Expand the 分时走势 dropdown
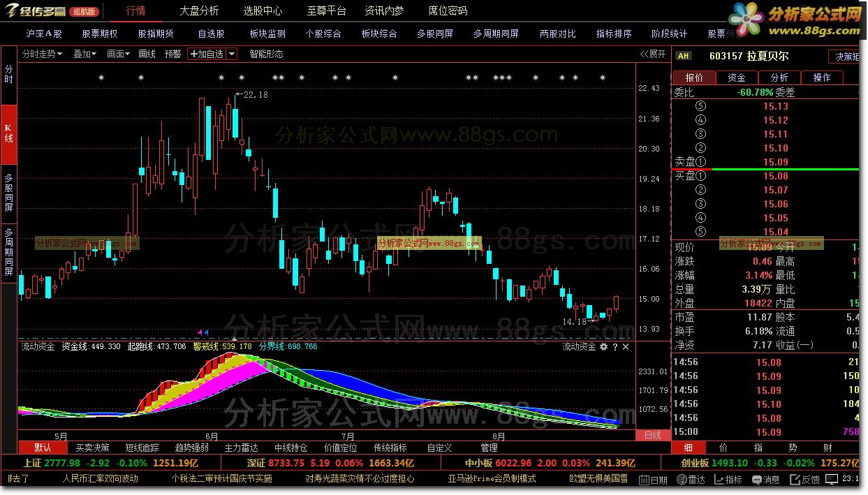The width and height of the screenshot is (868, 495). (x=42, y=54)
